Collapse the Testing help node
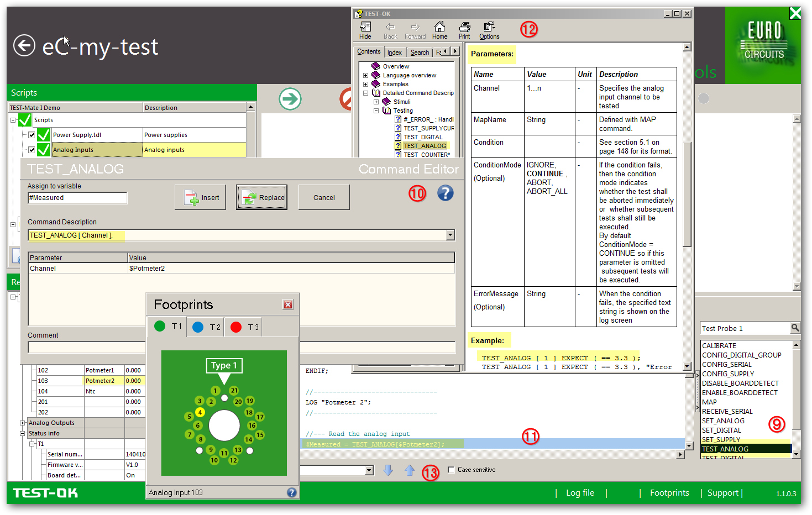The image size is (812, 515). [376, 111]
